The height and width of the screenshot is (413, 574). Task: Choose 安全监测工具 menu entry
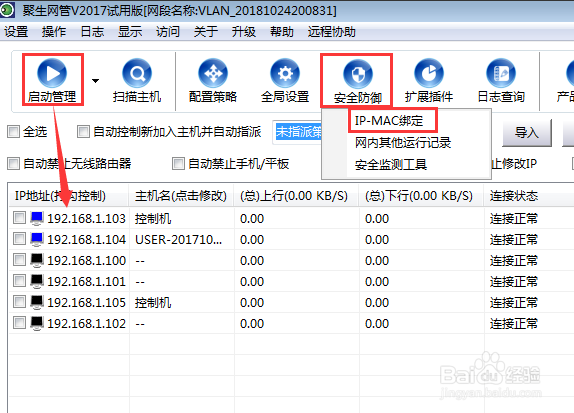391,164
